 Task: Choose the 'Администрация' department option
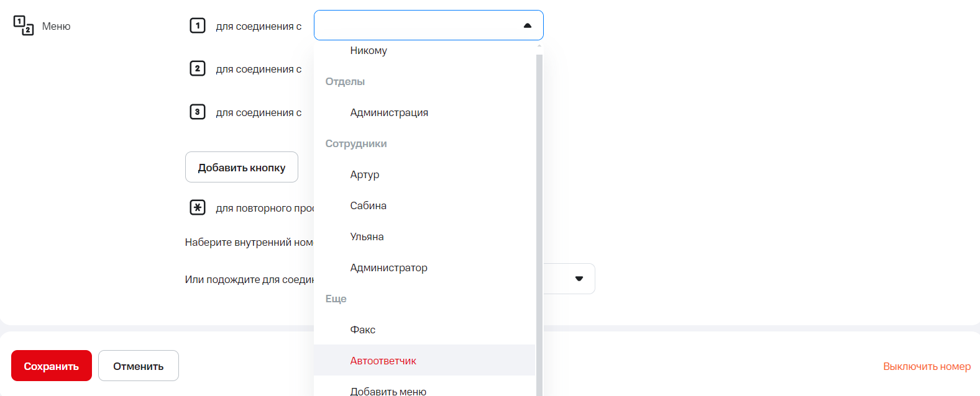[389, 112]
